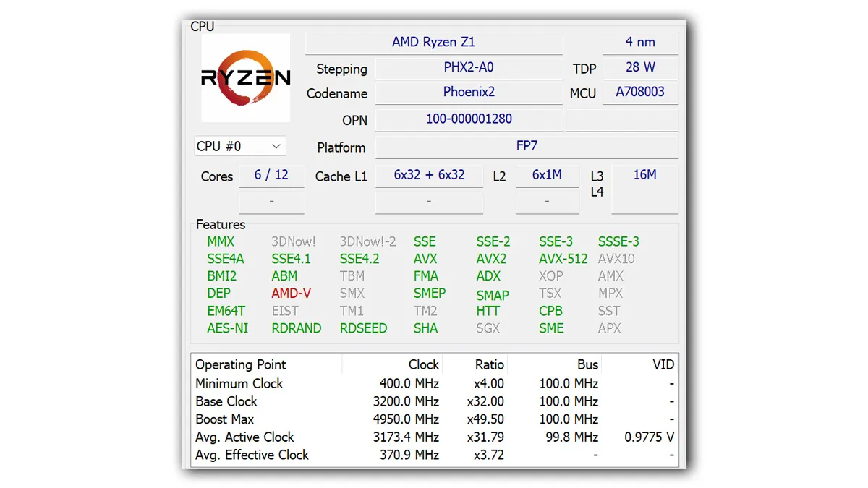Select the Base Clock row
This screenshot has height=488, width=868.
pyautogui.click(x=435, y=401)
